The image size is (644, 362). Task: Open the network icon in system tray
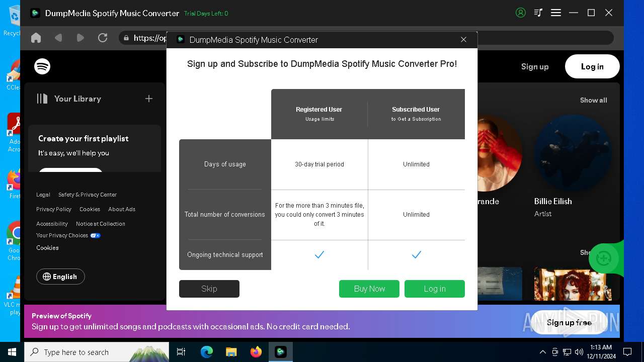click(x=567, y=352)
